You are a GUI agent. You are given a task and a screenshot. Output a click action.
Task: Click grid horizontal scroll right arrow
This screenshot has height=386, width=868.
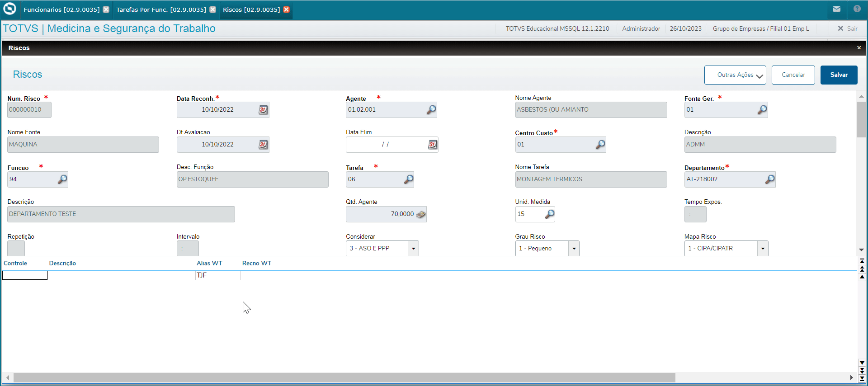tap(852, 377)
